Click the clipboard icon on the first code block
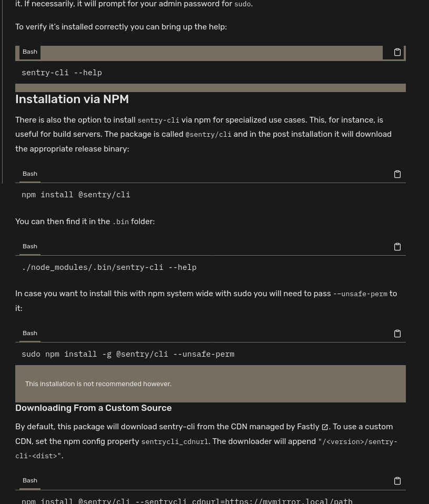Viewport: 429px width, 504px height. pos(397,52)
